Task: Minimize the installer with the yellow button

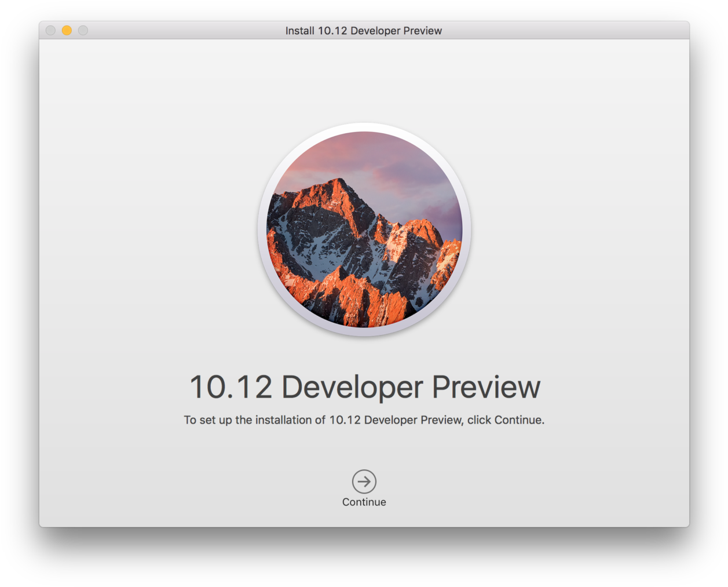Action: tap(67, 31)
